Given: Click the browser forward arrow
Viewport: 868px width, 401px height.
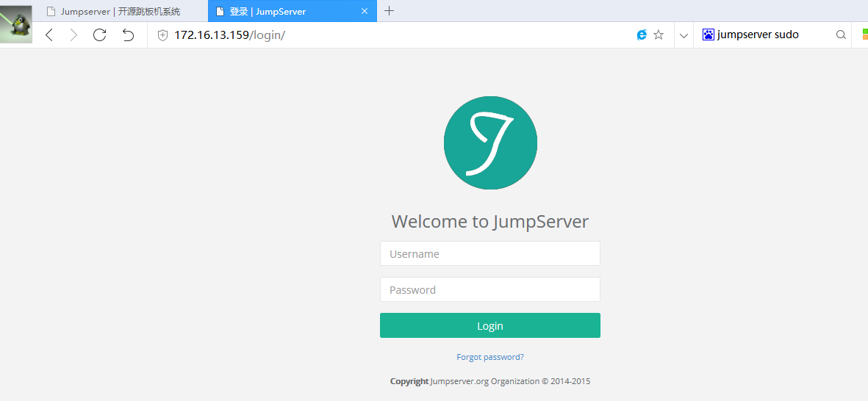Looking at the screenshot, I should tap(73, 35).
